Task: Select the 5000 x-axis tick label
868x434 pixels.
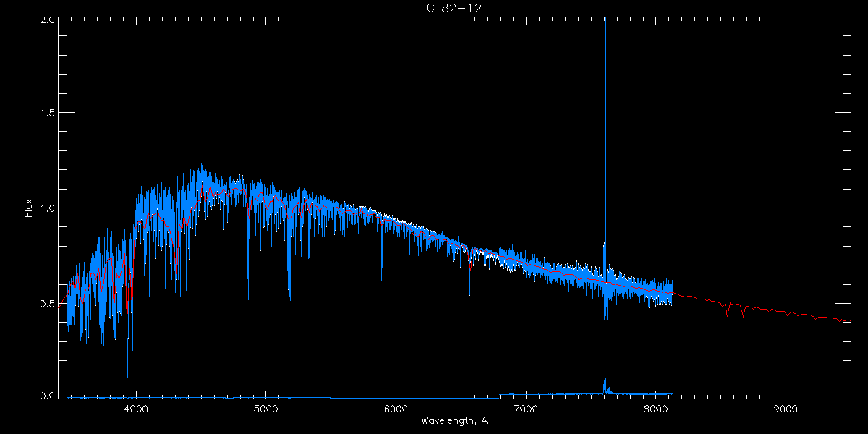Action: [266, 409]
